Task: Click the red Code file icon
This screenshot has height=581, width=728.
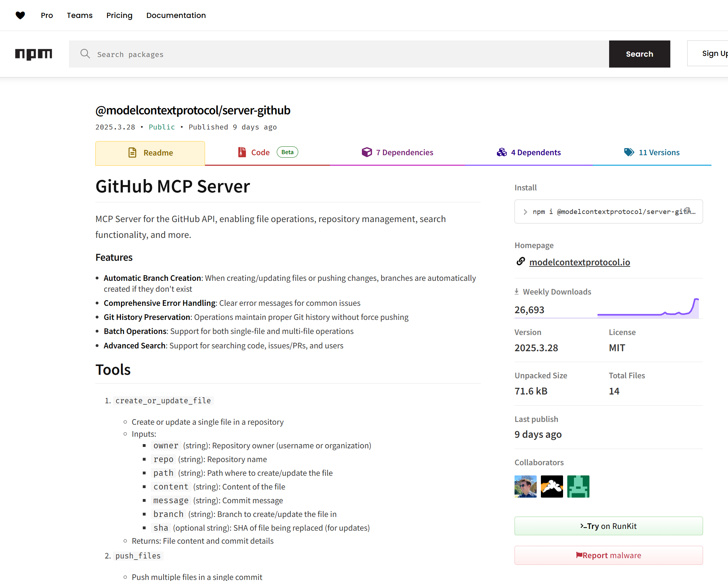Action: point(242,152)
